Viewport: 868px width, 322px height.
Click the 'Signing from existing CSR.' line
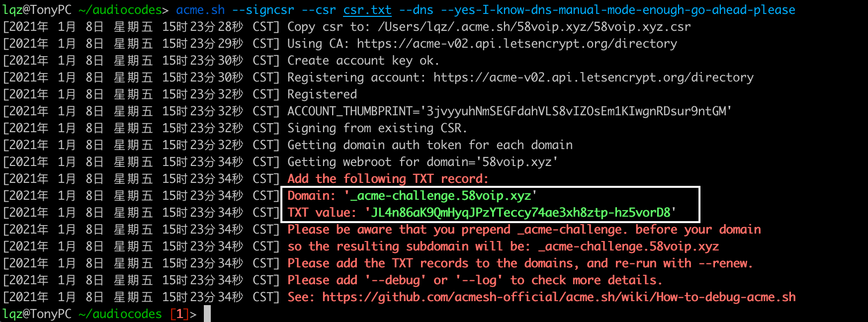[x=377, y=128]
